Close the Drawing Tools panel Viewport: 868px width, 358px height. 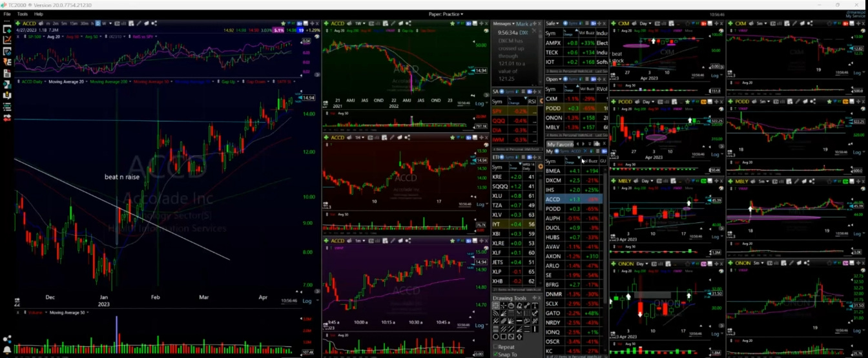(x=539, y=298)
